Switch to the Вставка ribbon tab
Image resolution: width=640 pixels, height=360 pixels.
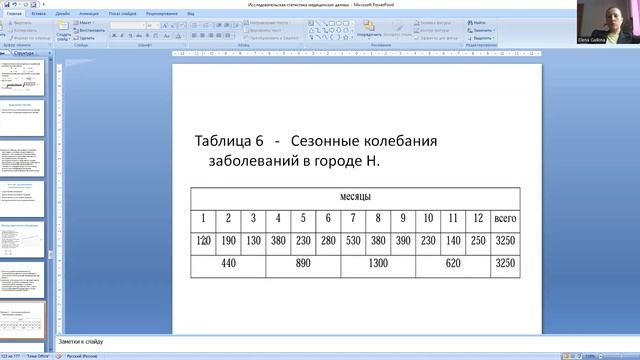[x=39, y=13]
